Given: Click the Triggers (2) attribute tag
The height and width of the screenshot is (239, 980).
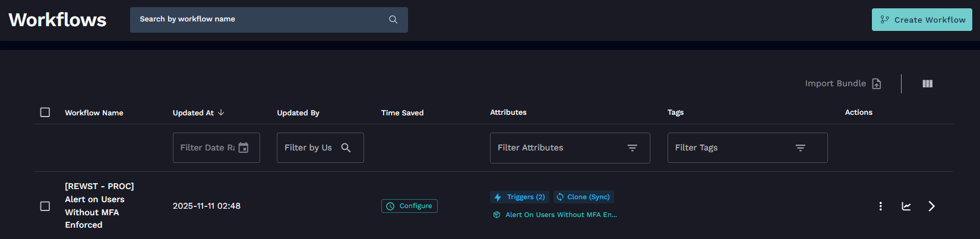Looking at the screenshot, I should pyautogui.click(x=520, y=197).
